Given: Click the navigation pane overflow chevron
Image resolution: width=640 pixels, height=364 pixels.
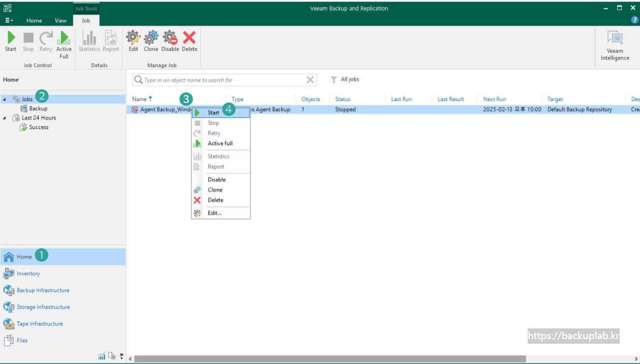Looking at the screenshot, I should [x=121, y=356].
